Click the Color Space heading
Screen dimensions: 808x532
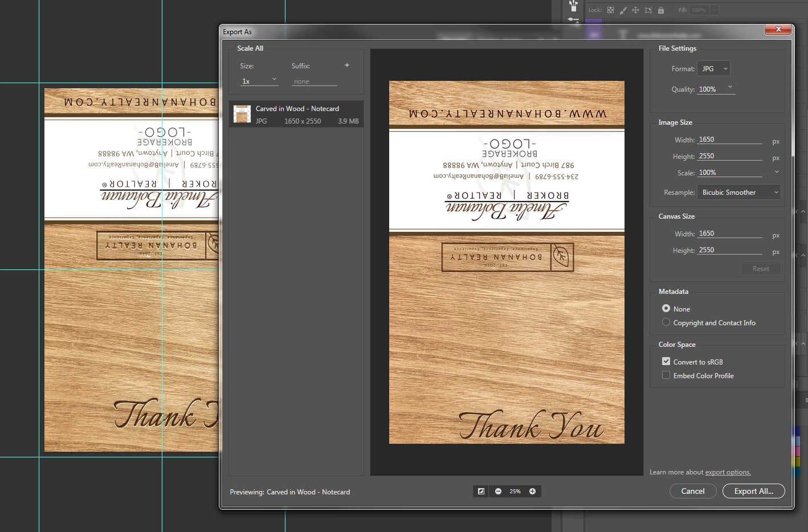click(x=677, y=345)
